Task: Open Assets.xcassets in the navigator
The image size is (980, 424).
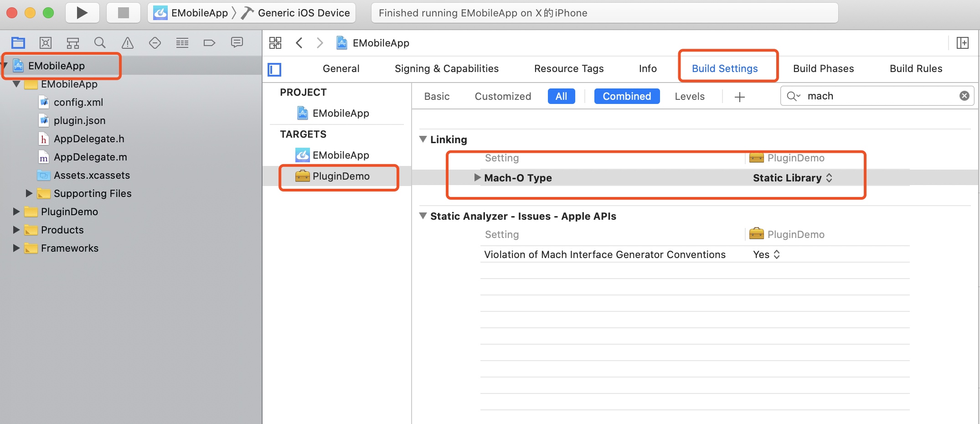Action: click(x=84, y=175)
